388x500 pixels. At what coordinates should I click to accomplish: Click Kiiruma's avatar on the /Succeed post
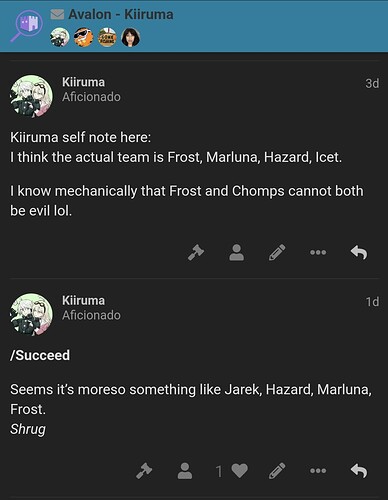click(31, 314)
